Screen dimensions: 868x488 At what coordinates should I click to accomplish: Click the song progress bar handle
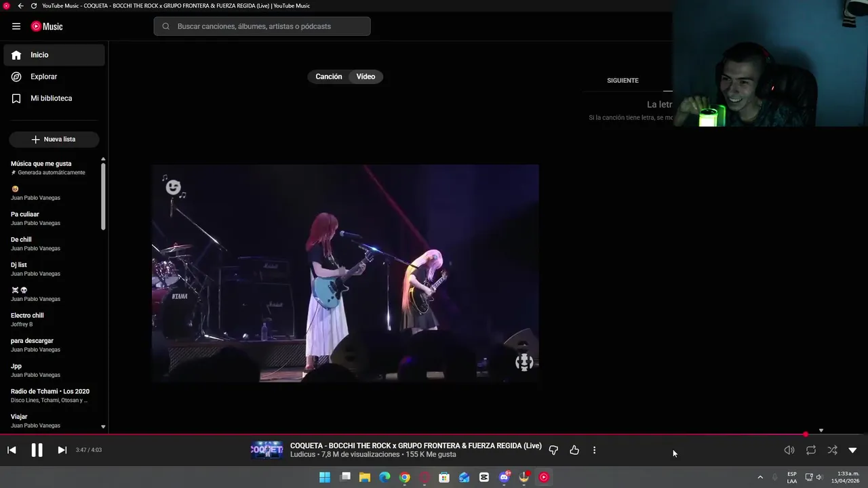(x=806, y=434)
